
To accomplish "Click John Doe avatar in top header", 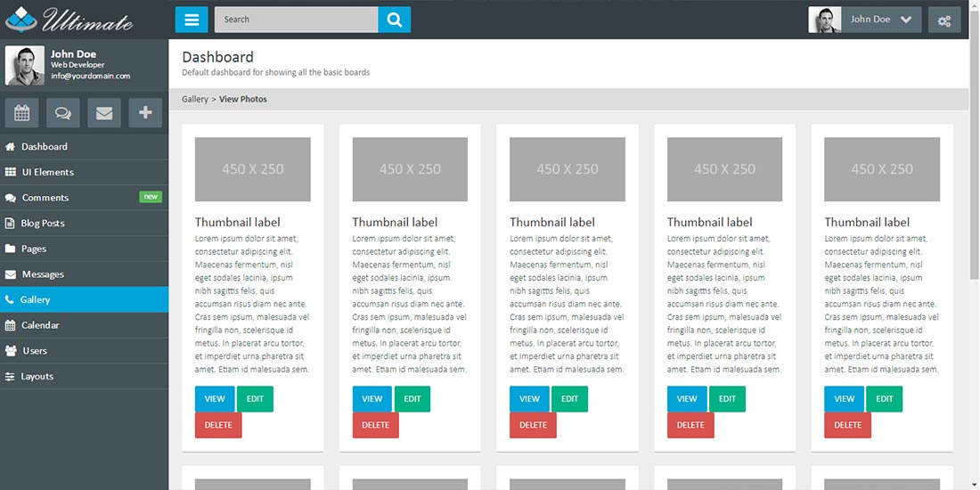I will 824,20.
